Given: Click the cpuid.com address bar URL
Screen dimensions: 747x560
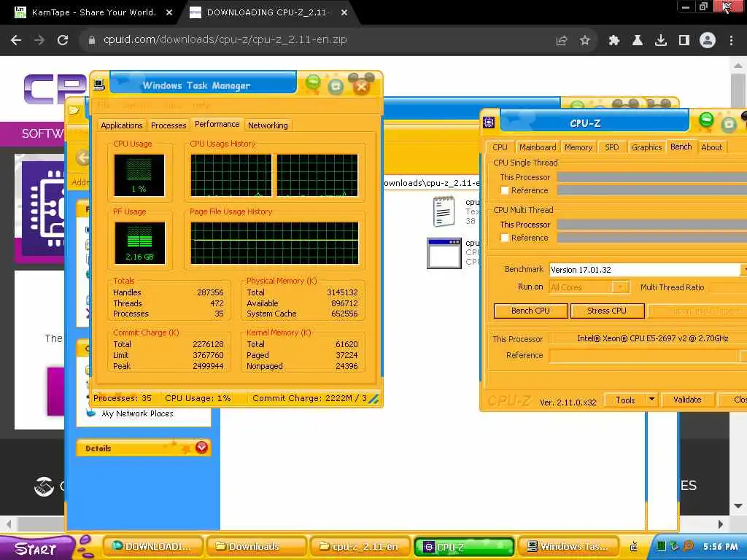Looking at the screenshot, I should point(225,40).
